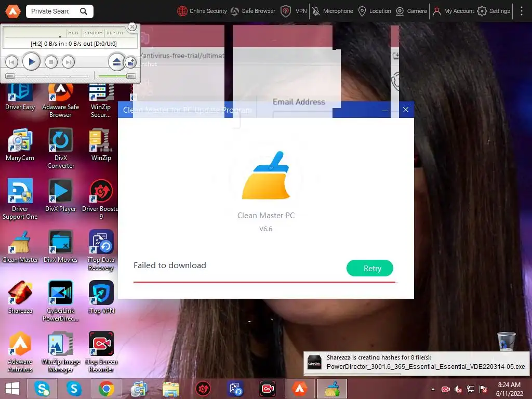Click the Retry download button
This screenshot has height=399, width=532.
369,268
